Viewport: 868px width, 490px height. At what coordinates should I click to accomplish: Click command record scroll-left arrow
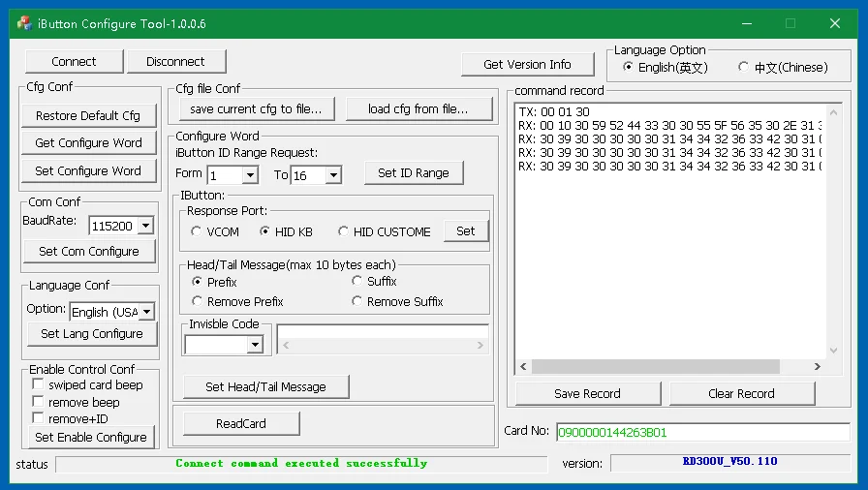click(524, 367)
